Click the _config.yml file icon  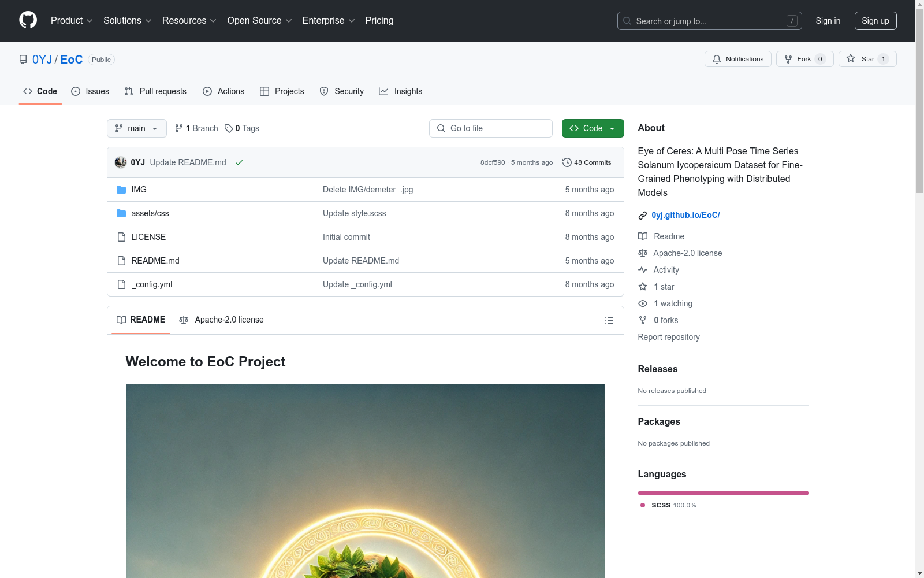tap(121, 284)
